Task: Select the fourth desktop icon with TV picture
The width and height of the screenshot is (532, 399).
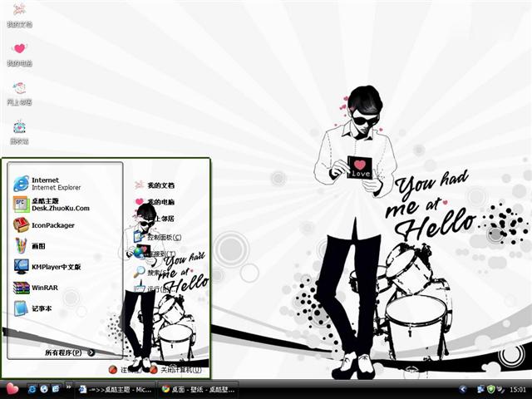Action: click(x=19, y=130)
